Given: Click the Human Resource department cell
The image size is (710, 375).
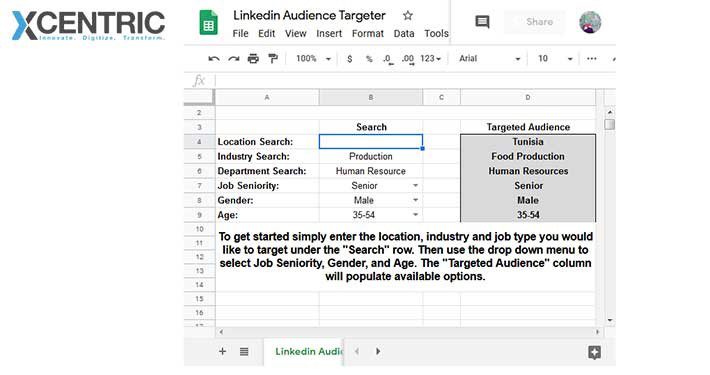Looking at the screenshot, I should [371, 171].
